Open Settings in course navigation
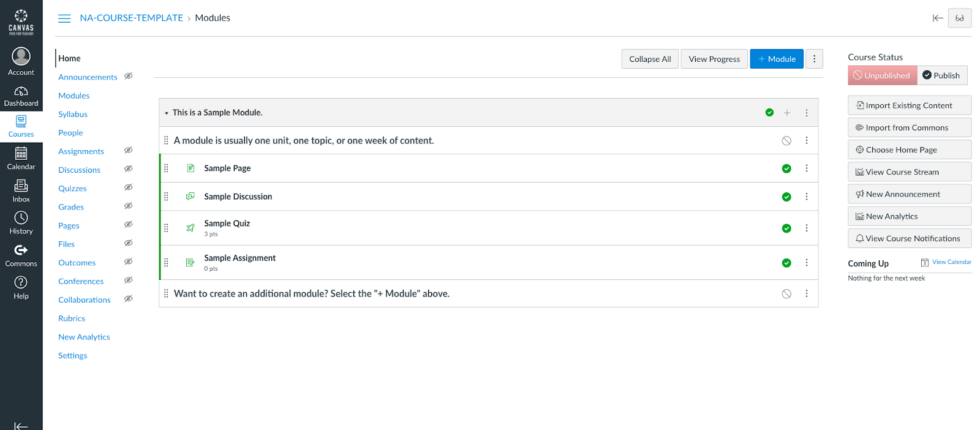Image resolution: width=980 pixels, height=430 pixels. click(72, 356)
